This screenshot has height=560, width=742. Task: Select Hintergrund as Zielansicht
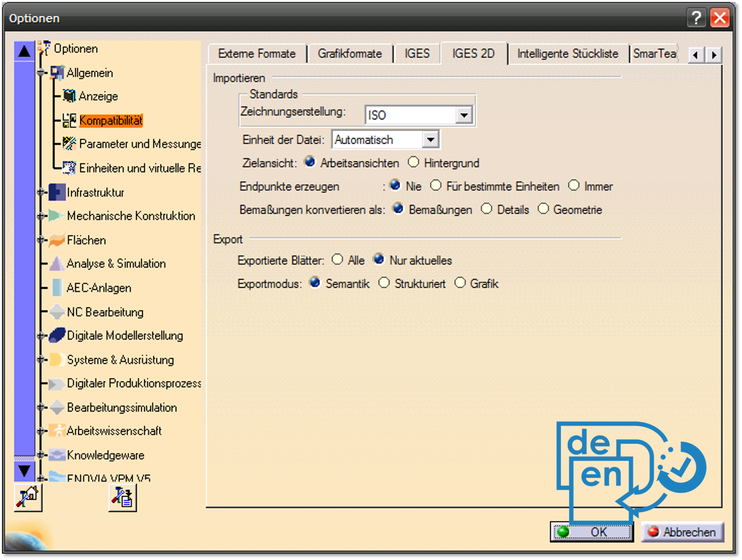(x=413, y=162)
